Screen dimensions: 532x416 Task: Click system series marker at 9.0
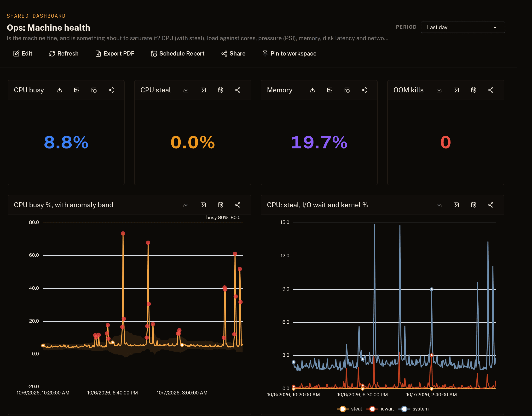[x=432, y=289]
